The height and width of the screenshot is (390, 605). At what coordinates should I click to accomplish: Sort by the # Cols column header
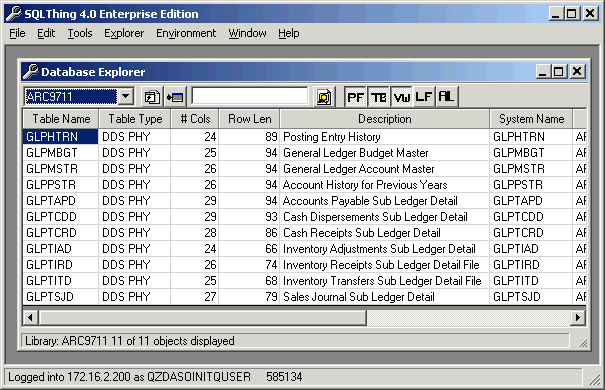click(x=195, y=119)
